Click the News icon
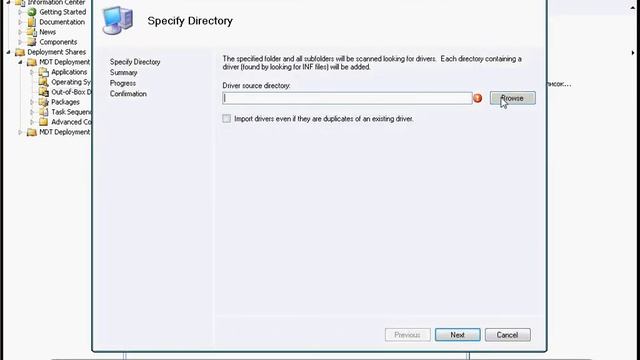The width and height of the screenshot is (640, 360). pos(32,32)
